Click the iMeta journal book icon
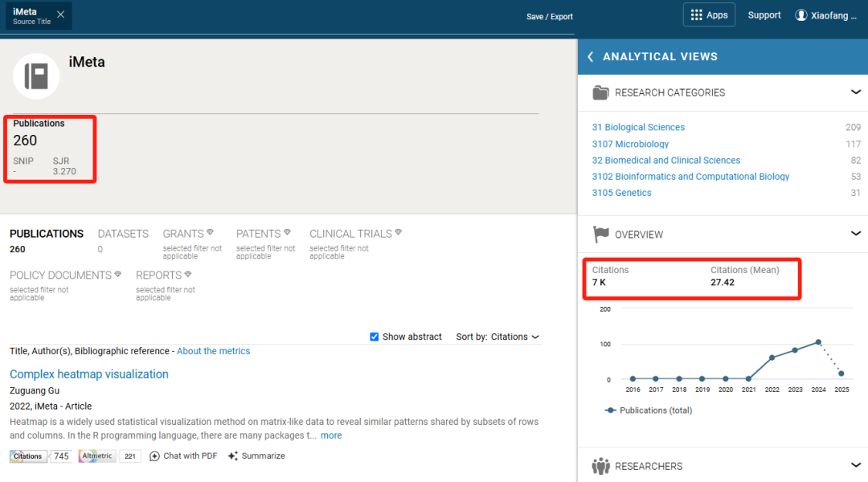 (x=36, y=76)
